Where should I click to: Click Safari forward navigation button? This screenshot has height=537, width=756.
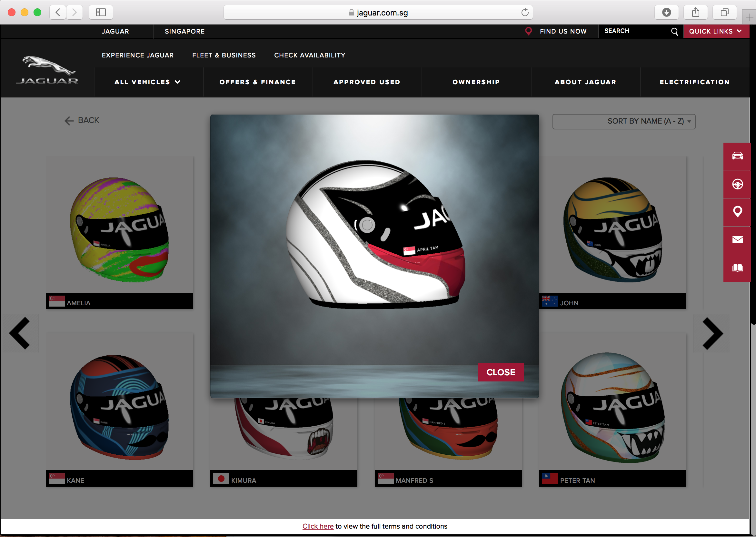click(75, 13)
